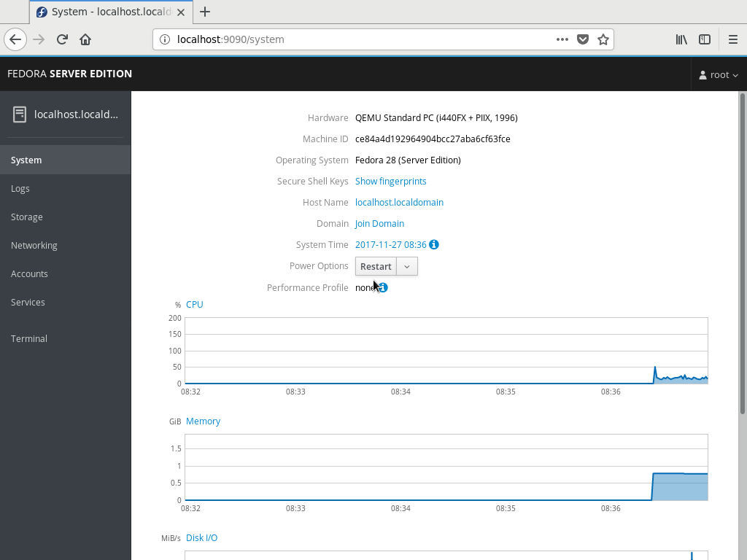Save page to Pocket

click(583, 39)
